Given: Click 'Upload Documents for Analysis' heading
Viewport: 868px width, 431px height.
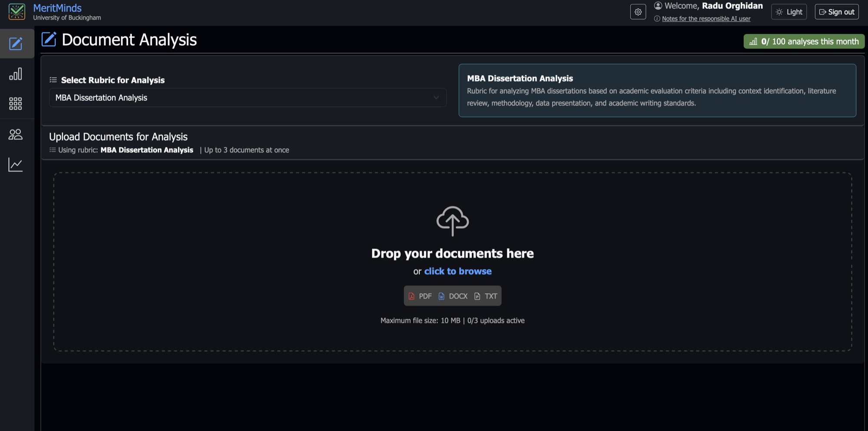Looking at the screenshot, I should pyautogui.click(x=118, y=137).
